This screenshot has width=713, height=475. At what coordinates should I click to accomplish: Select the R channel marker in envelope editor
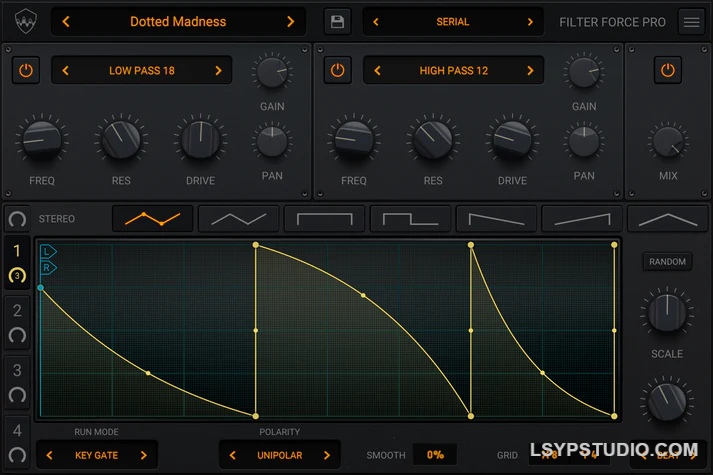pos(48,268)
